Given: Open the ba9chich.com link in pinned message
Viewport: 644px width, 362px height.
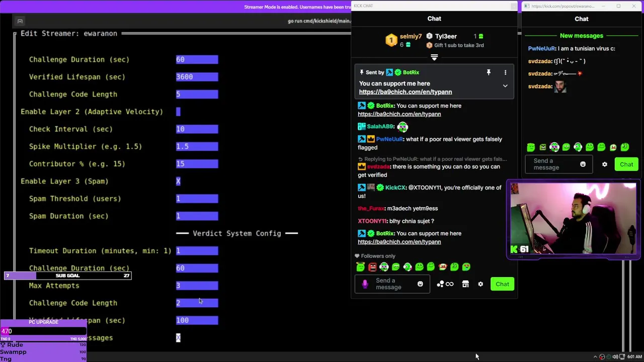Looking at the screenshot, I should (x=406, y=92).
